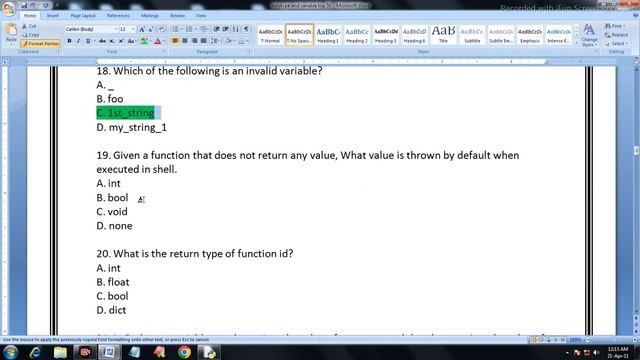Open the Change Case menu
Viewport: 640px width, 360px height.
(x=131, y=41)
